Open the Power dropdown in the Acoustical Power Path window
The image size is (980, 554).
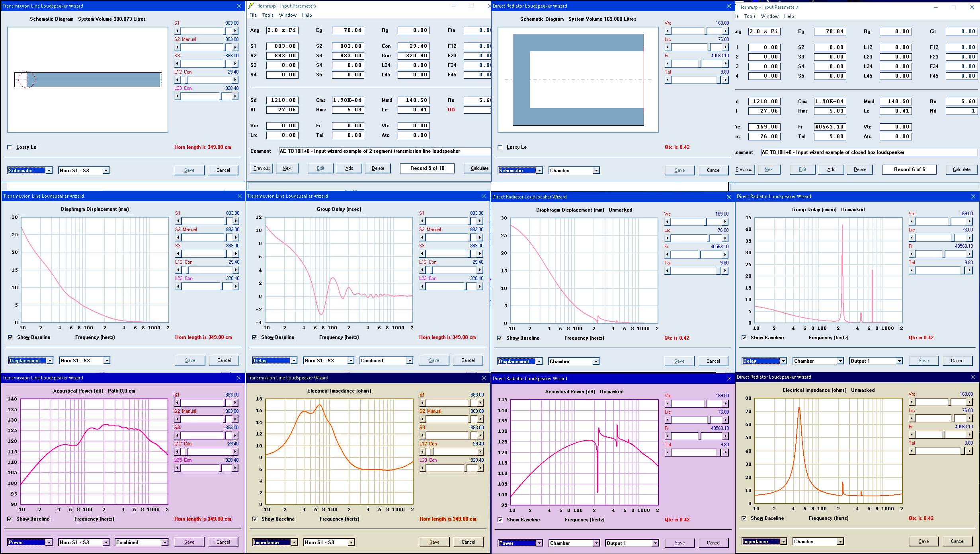coord(49,542)
